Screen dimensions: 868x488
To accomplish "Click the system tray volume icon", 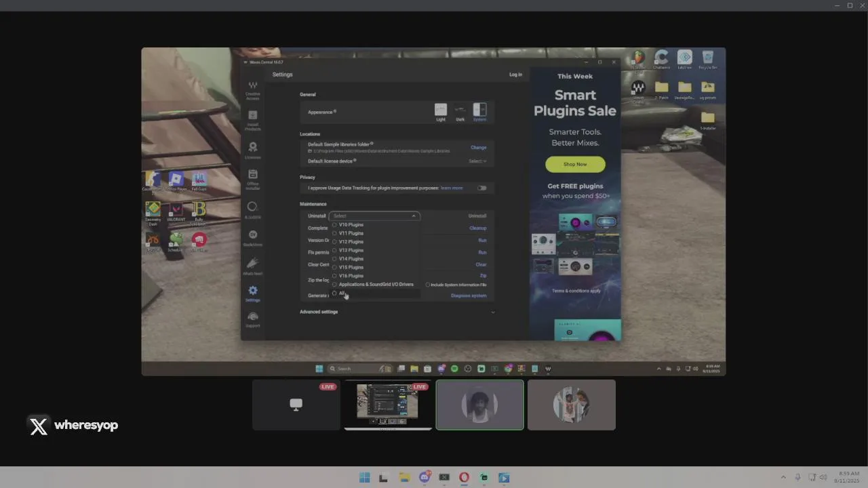I will (x=823, y=477).
